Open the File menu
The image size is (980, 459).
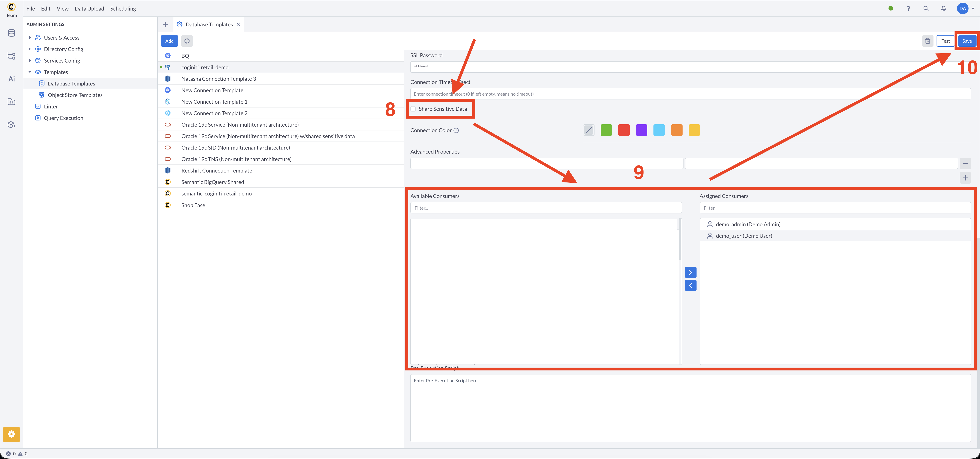pos(30,8)
